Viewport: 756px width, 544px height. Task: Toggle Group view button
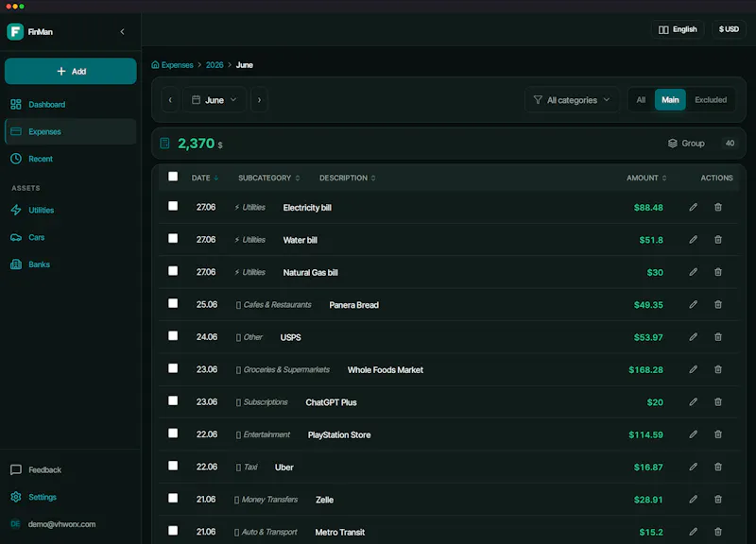tap(686, 144)
